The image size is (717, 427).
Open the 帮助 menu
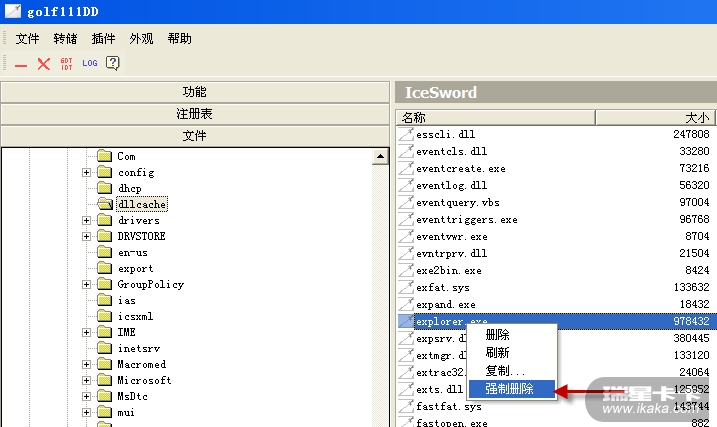tap(179, 38)
